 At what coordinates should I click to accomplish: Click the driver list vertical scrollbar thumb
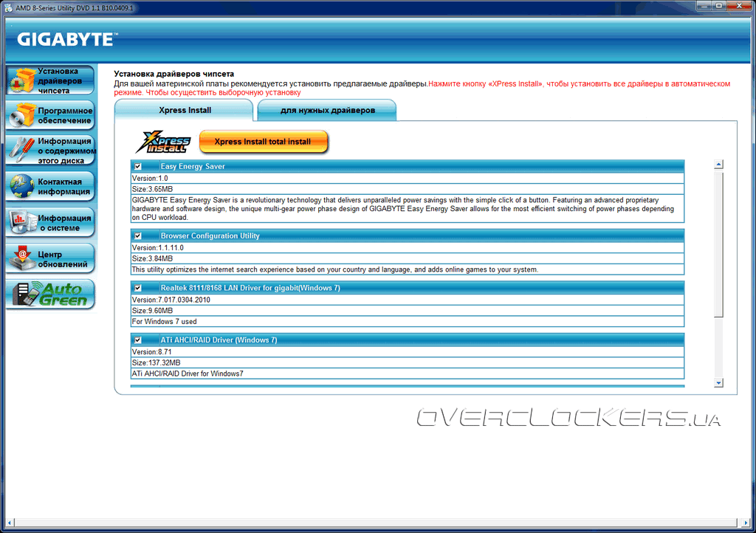(718, 244)
